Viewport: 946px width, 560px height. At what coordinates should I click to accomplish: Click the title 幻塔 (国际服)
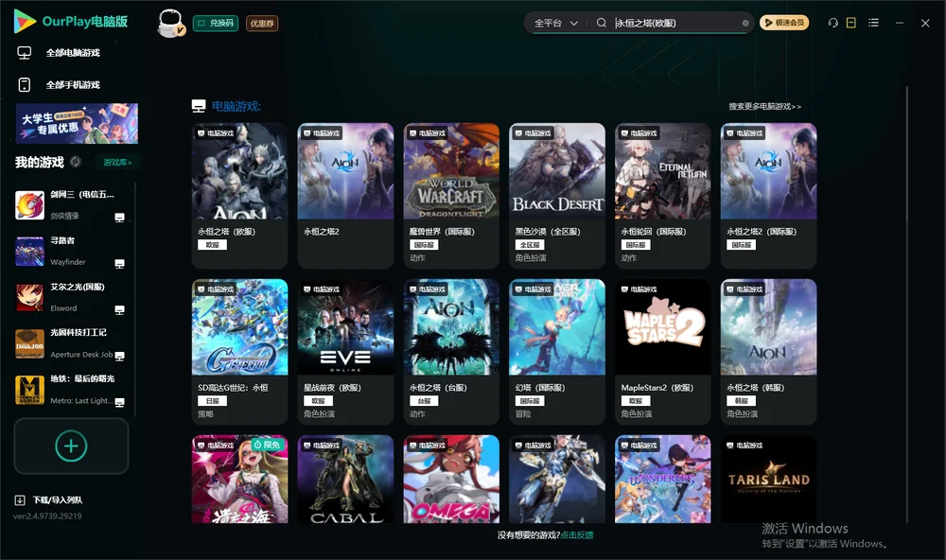pos(540,388)
